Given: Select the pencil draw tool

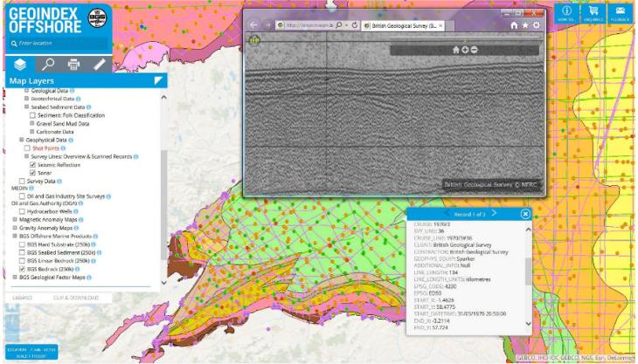Looking at the screenshot, I should click(100, 65).
